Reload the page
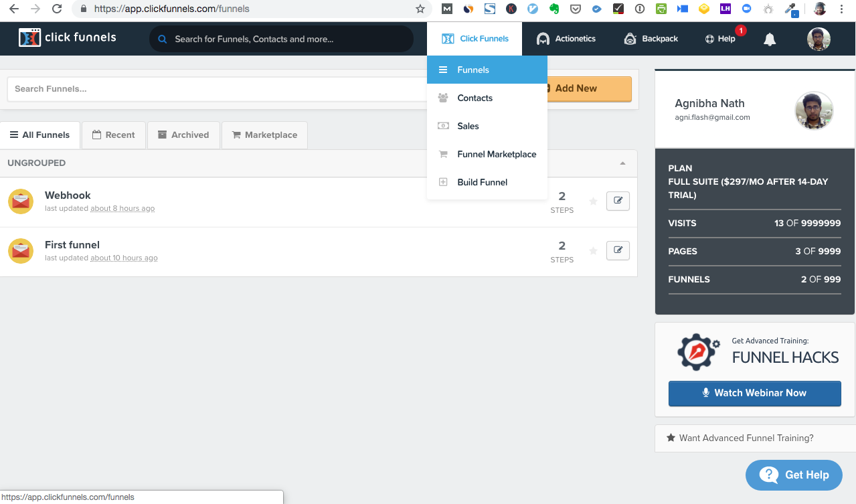The width and height of the screenshot is (856, 504). pyautogui.click(x=58, y=9)
